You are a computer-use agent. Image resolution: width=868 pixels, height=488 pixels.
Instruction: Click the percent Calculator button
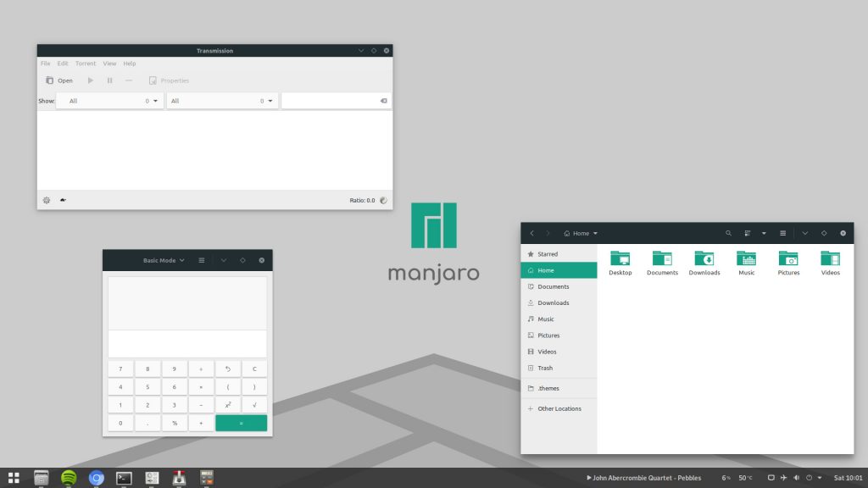[175, 424]
